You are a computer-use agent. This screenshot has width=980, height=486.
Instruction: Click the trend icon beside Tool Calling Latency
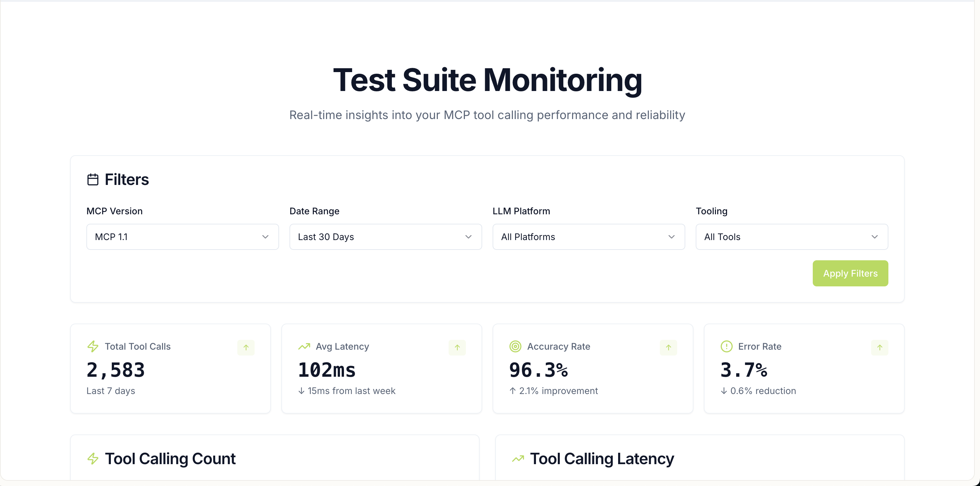[518, 459]
